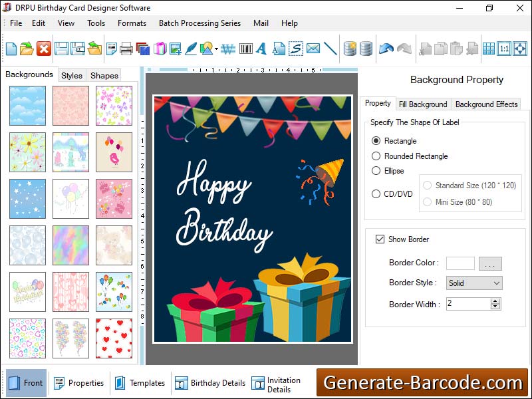532x399 pixels.
Task: Select the Rounded Rectangle label shape
Action: point(377,156)
